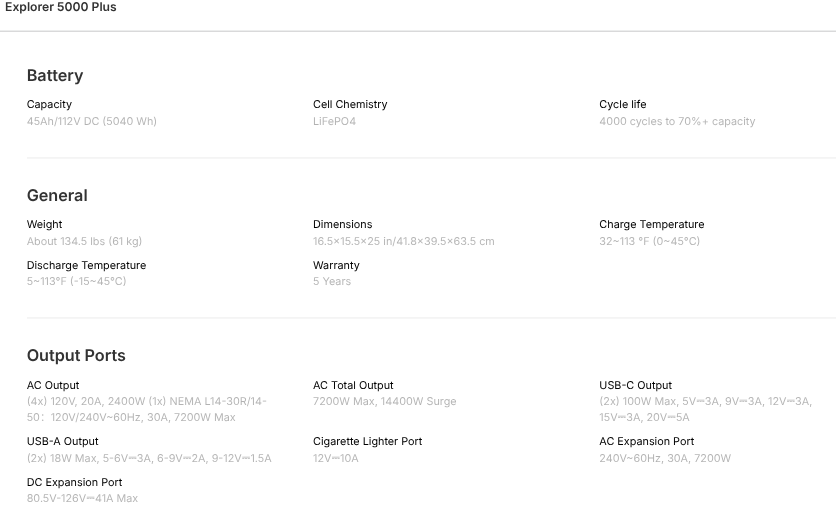Viewport: 836px width, 525px height.
Task: Click the Dimensions value text
Action: pos(403,241)
